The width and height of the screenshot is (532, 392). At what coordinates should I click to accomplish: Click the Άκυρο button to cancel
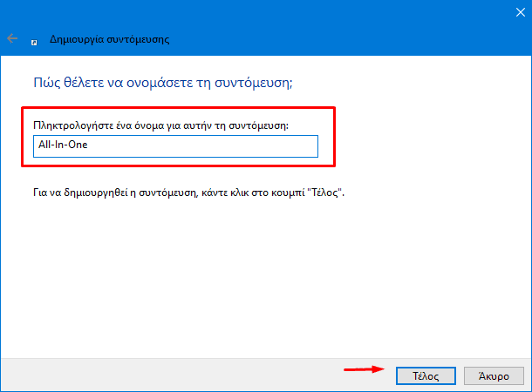[494, 375]
